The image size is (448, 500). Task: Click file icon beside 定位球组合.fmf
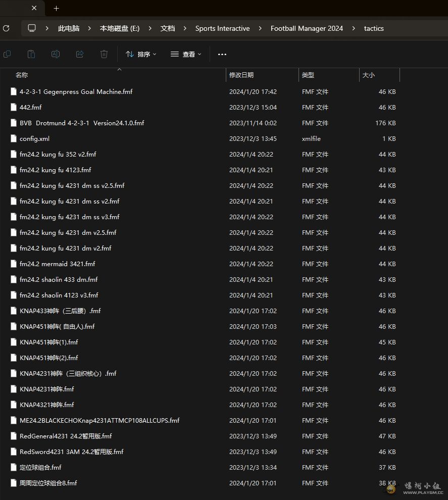click(14, 468)
